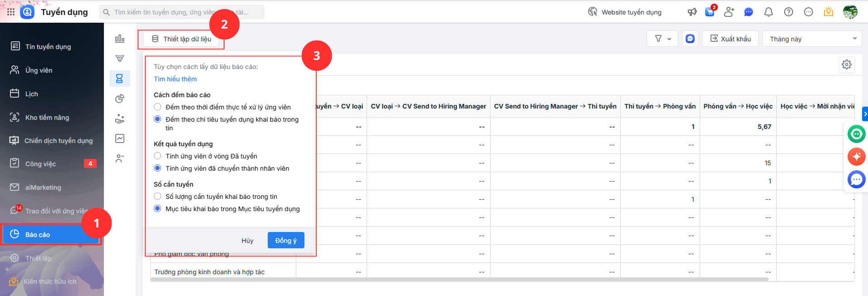Select the funnel report icon in sidebar
This screenshot has width=868, height=296.
click(120, 59)
